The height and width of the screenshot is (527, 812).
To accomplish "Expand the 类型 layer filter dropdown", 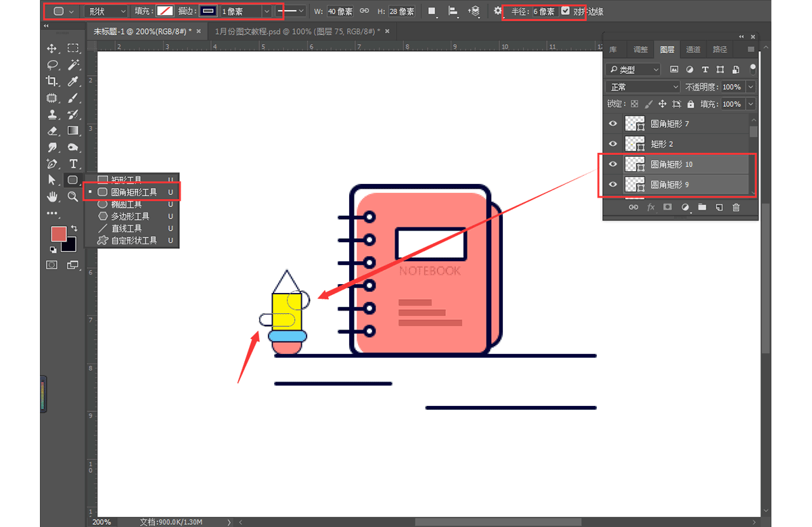I will pos(633,70).
